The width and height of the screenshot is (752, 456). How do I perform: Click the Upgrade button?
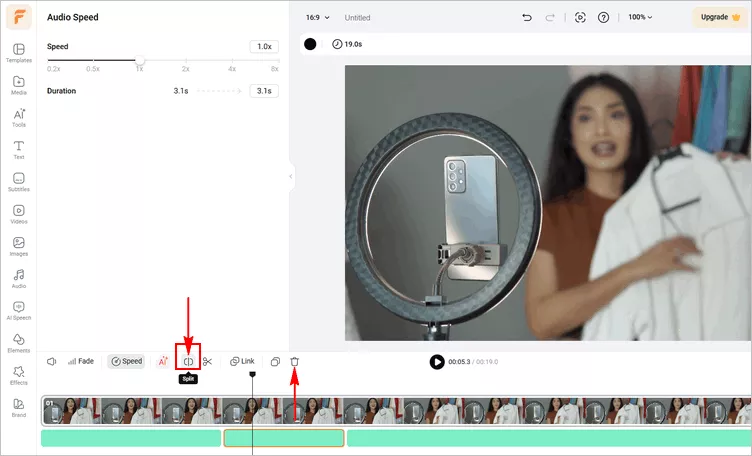pyautogui.click(x=720, y=17)
